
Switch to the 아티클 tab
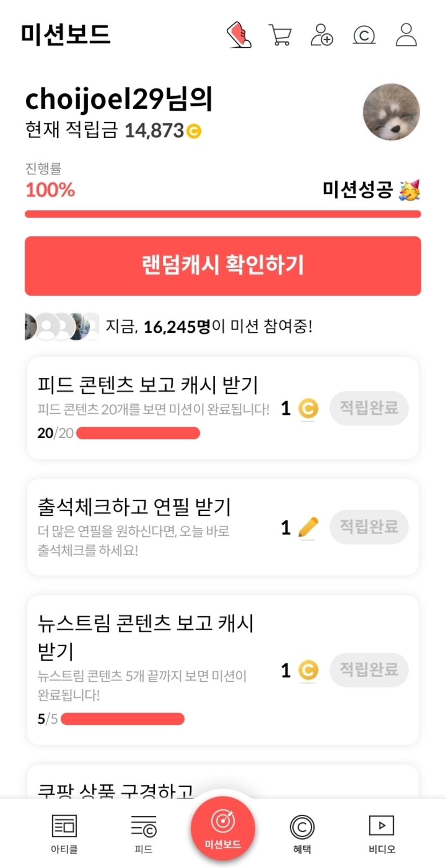64,833
